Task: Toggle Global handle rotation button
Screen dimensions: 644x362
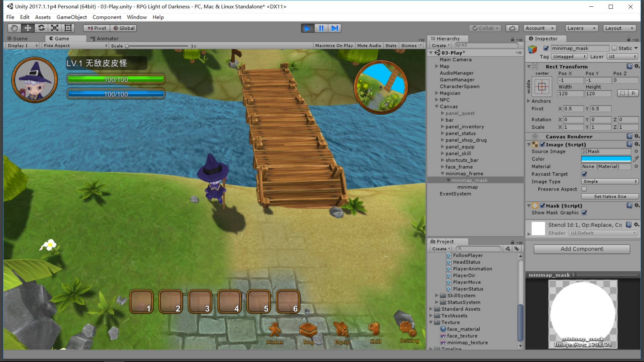Action: (124, 28)
